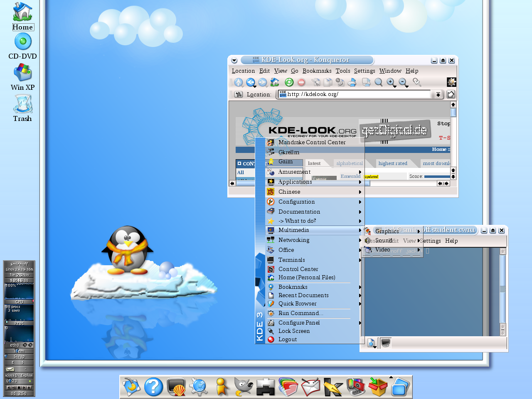Open the CD-DVD desktop icon
532x399 pixels.
coord(22,46)
